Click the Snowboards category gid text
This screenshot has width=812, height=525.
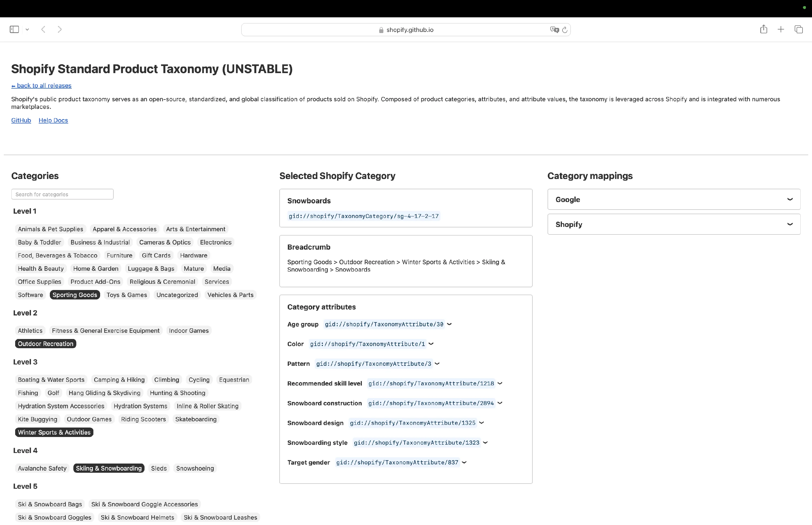[x=364, y=216]
